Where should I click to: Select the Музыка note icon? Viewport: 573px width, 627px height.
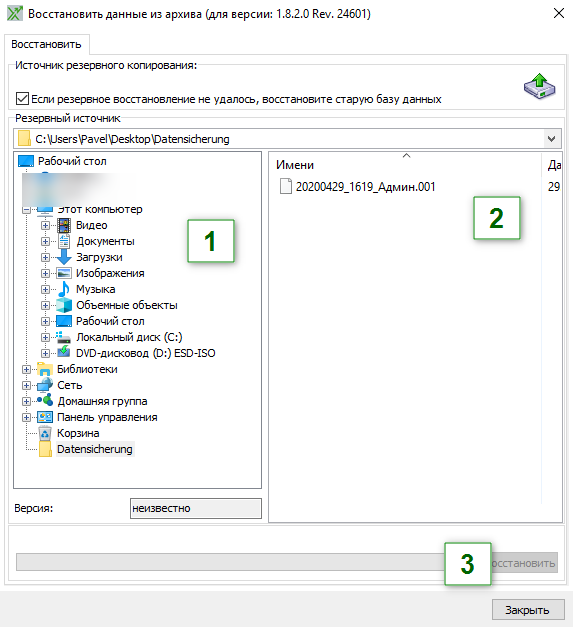point(64,289)
